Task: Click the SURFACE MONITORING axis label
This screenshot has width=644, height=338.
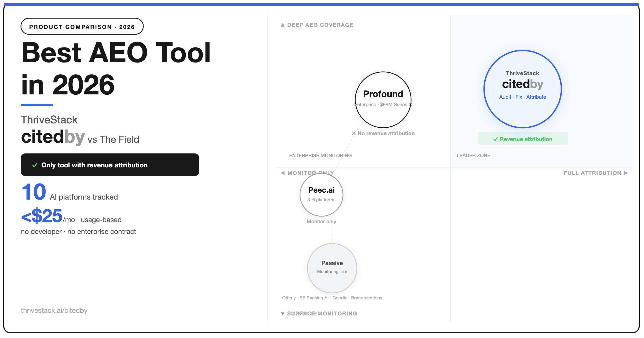Action: (322, 314)
